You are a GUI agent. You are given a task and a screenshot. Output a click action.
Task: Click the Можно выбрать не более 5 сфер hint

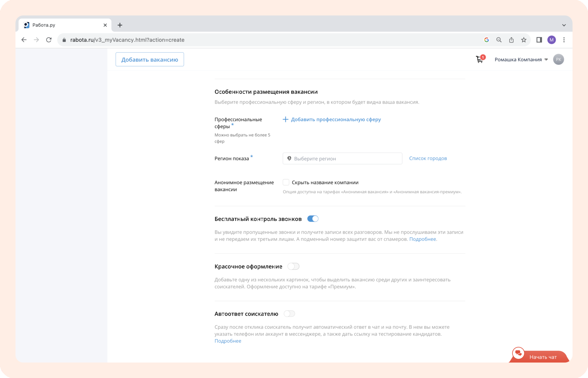point(243,138)
